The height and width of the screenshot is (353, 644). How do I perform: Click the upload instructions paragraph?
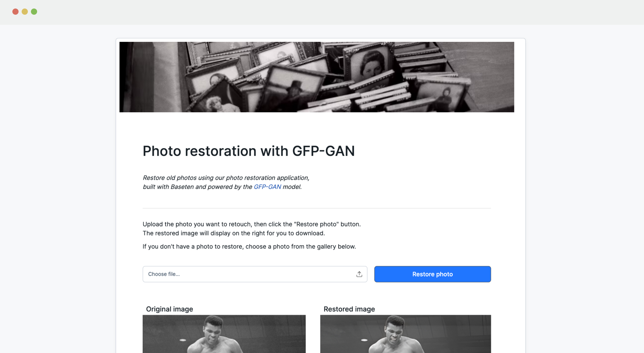(x=252, y=229)
